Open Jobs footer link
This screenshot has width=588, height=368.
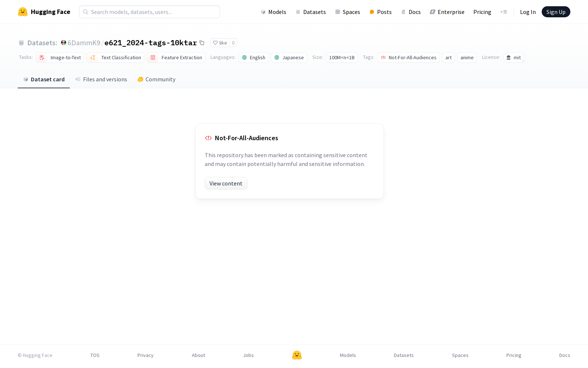coord(248,355)
